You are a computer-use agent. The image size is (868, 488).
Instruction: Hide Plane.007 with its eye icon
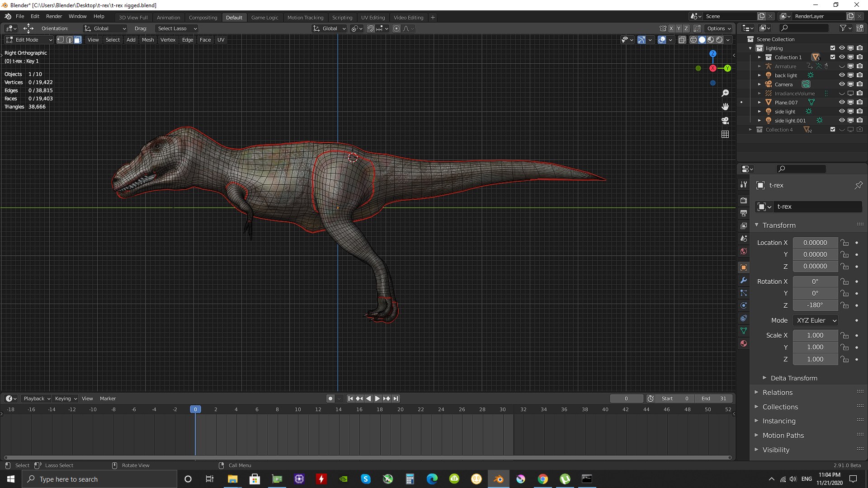point(842,103)
